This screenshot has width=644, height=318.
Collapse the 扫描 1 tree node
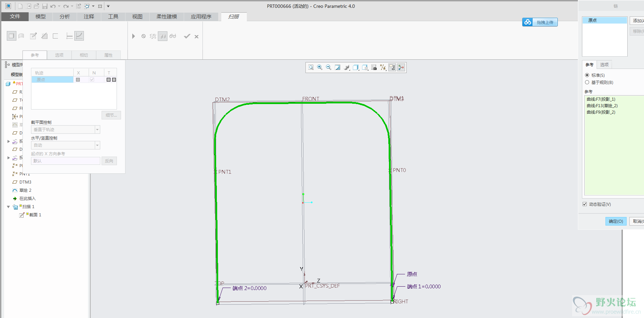coord(9,207)
